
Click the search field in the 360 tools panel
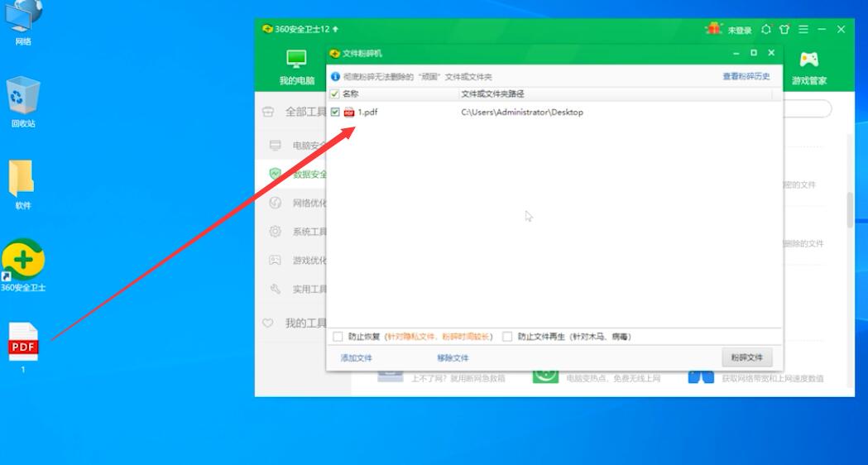[x=807, y=108]
